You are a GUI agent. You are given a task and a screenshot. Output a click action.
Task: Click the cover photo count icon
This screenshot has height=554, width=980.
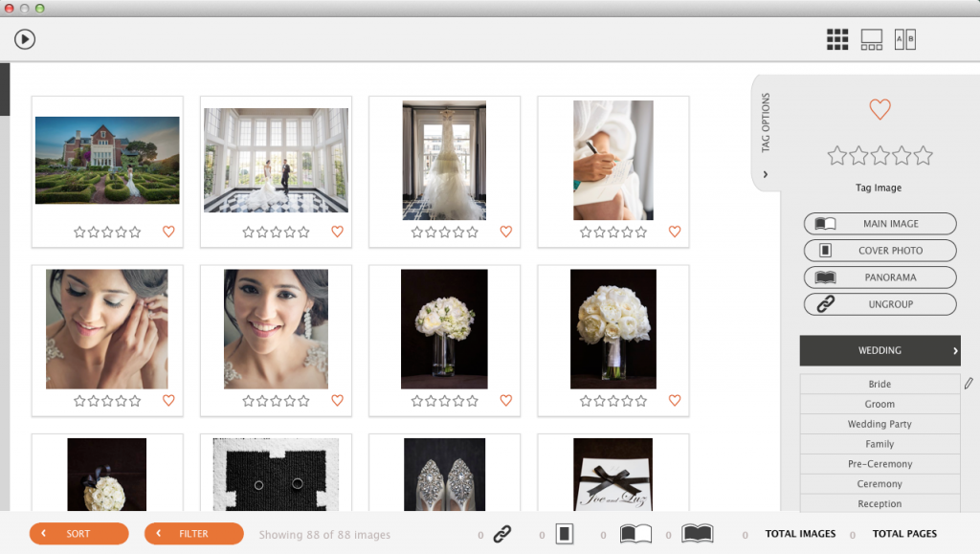point(565,534)
